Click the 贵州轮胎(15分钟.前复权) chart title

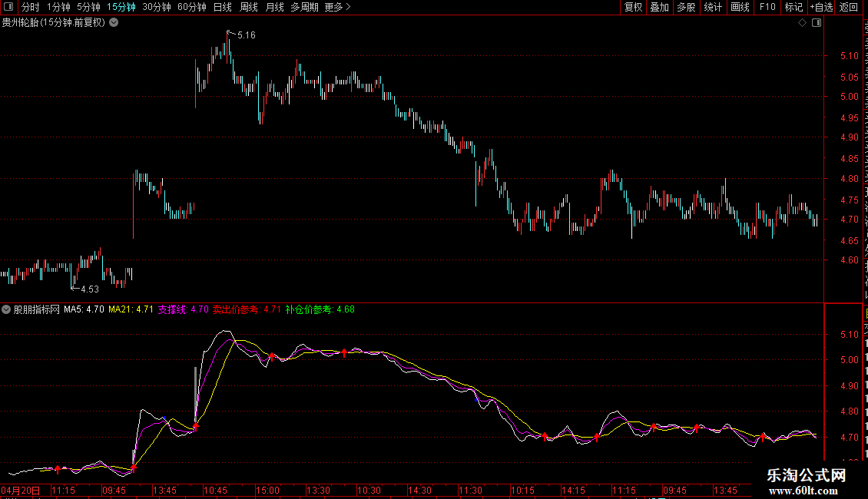pyautogui.click(x=54, y=22)
